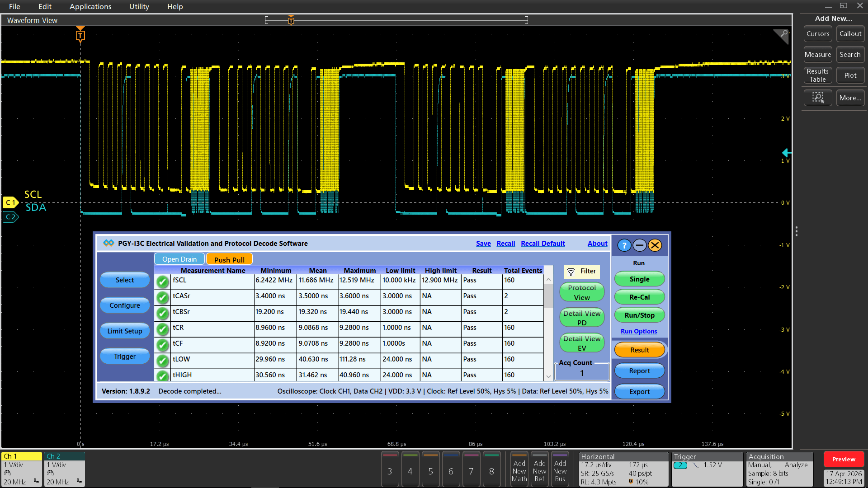Click the tCR pass checkmark icon

[x=163, y=329]
